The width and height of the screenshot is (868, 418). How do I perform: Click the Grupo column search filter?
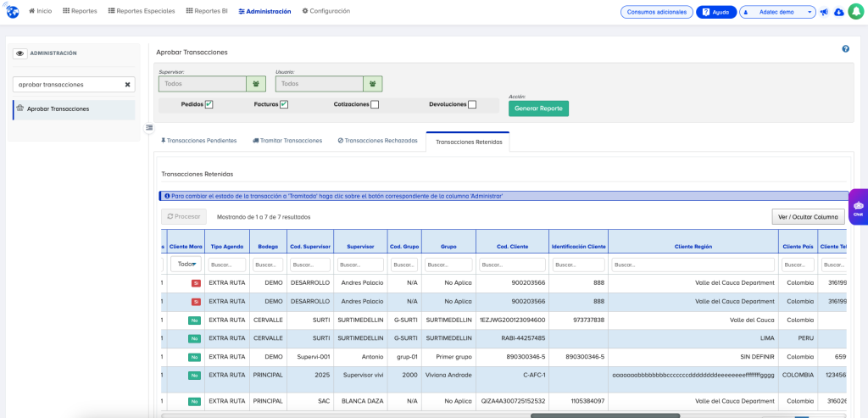pyautogui.click(x=448, y=265)
